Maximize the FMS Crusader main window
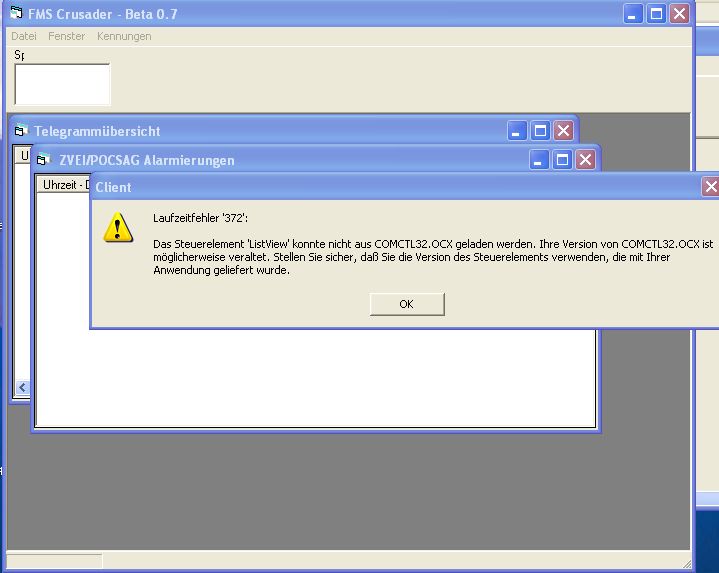Viewport: 719px width, 573px height. pos(656,14)
